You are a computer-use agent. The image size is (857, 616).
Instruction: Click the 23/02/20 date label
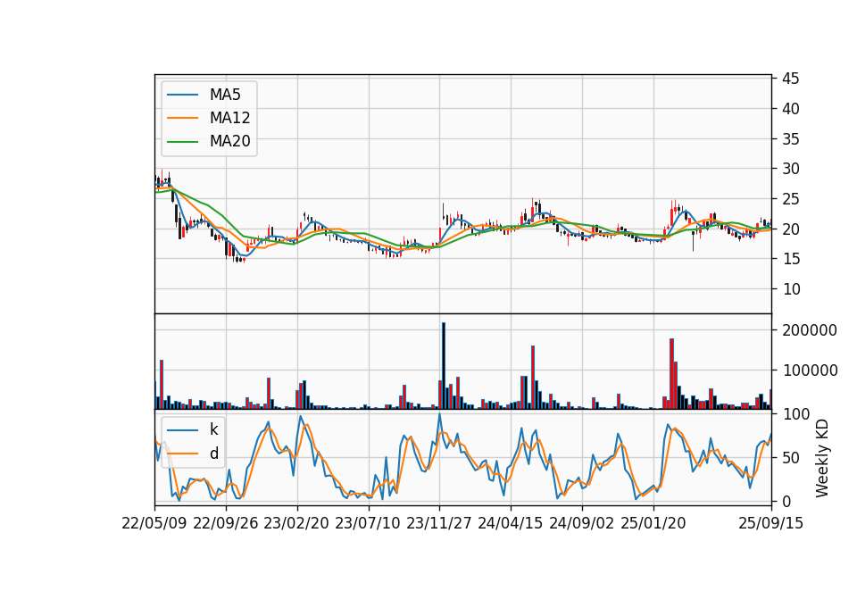point(296,523)
